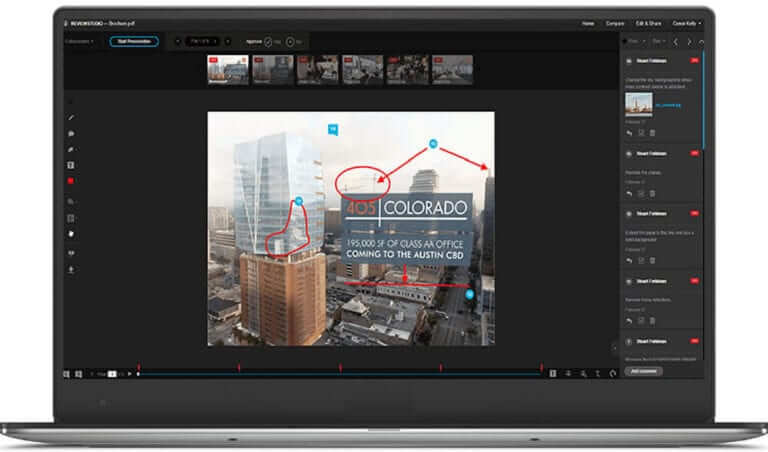Click the blue annotation pin on glass tower

[x=298, y=201]
